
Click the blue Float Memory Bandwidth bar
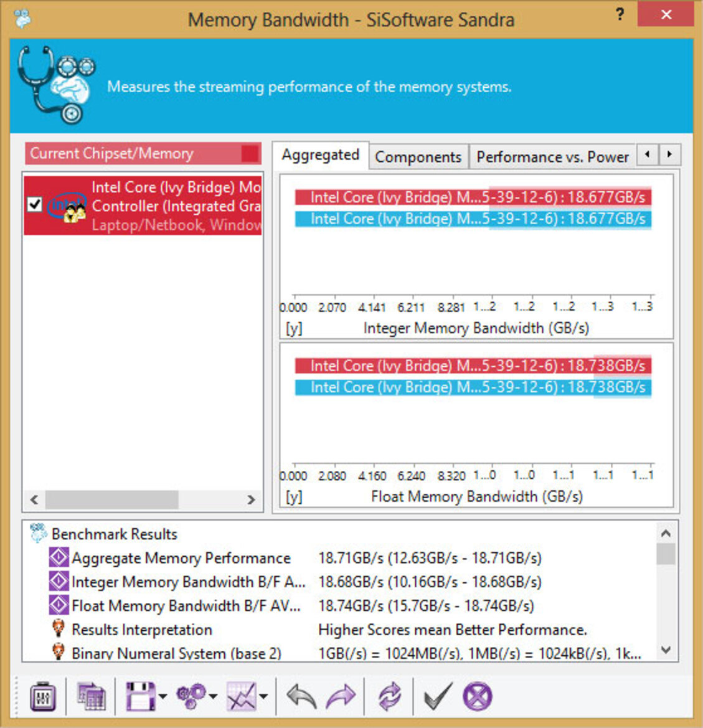pyautogui.click(x=473, y=387)
